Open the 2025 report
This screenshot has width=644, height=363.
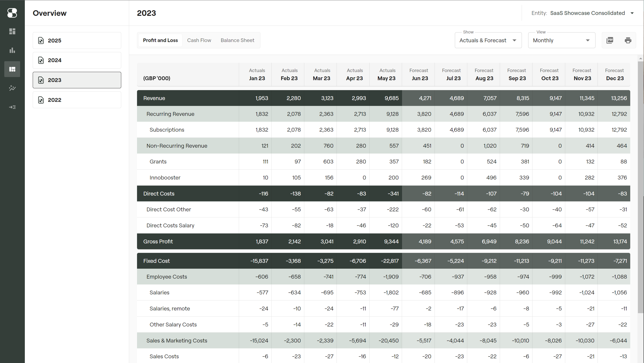click(77, 40)
